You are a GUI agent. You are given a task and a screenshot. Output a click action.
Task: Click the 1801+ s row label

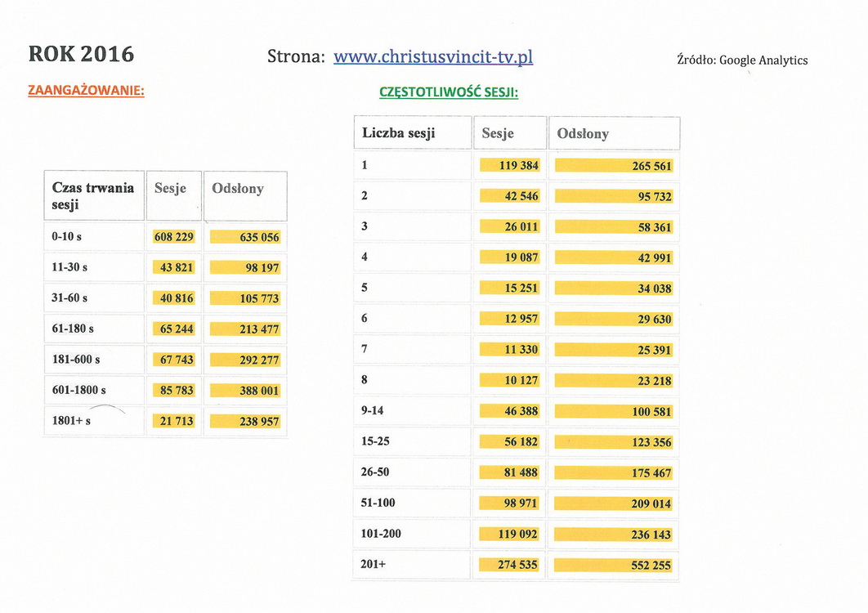pos(71,421)
